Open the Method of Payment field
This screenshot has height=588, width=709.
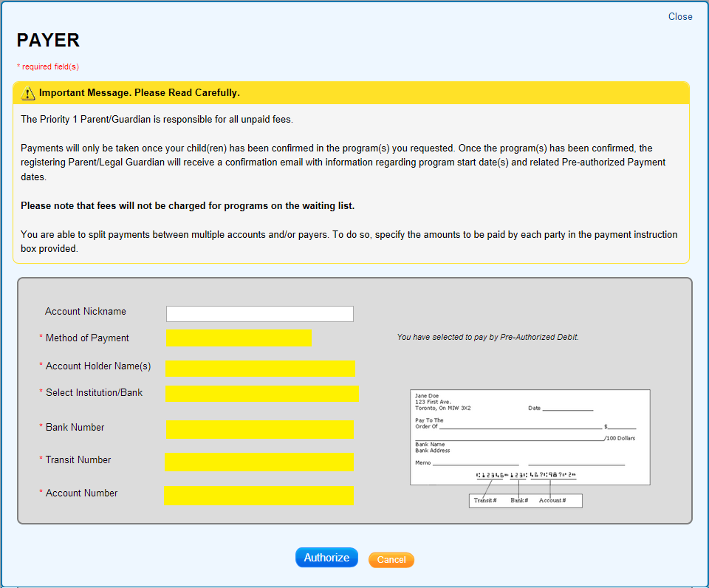coord(239,338)
